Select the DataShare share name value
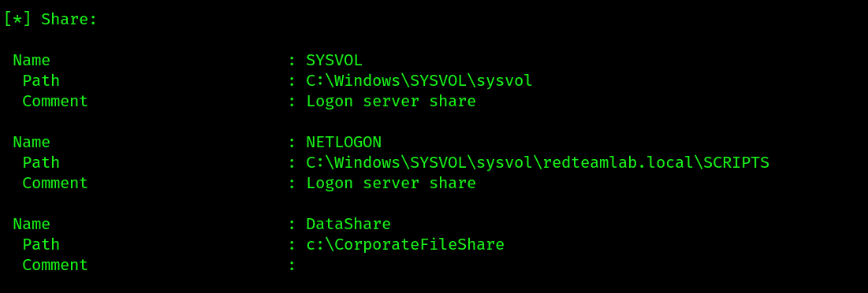The width and height of the screenshot is (868, 293). coord(348,224)
